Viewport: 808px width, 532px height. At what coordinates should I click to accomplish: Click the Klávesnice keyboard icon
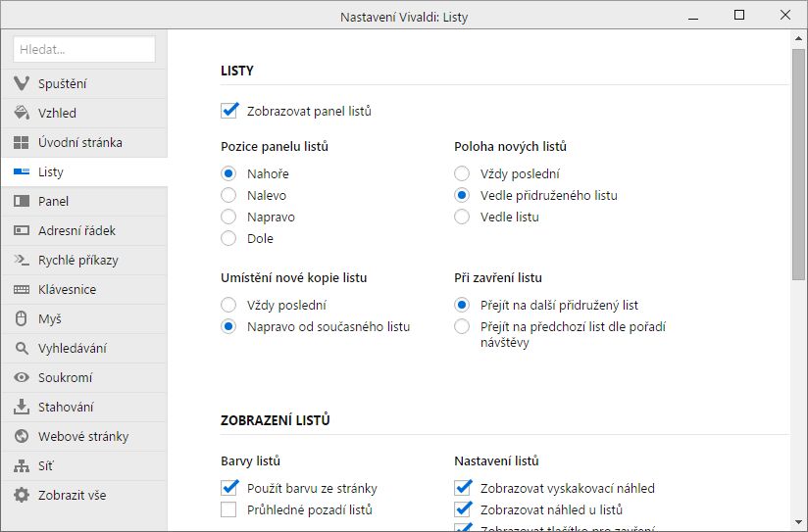(x=22, y=290)
